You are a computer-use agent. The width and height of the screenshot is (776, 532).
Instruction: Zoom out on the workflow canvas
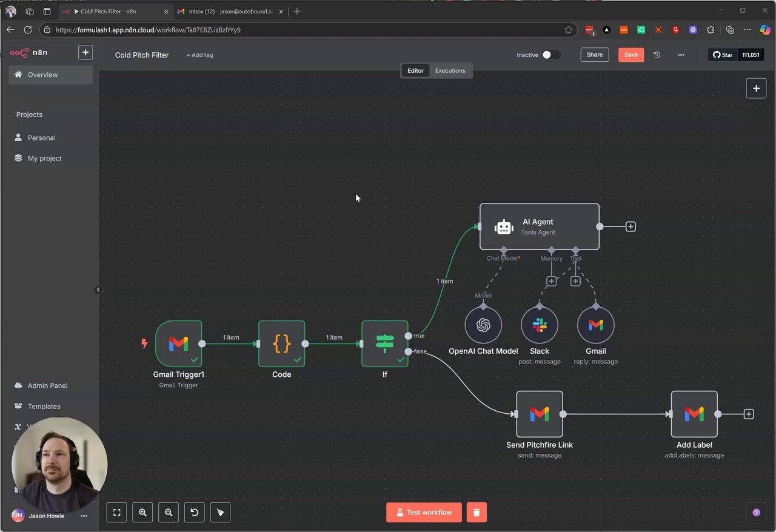pos(169,513)
